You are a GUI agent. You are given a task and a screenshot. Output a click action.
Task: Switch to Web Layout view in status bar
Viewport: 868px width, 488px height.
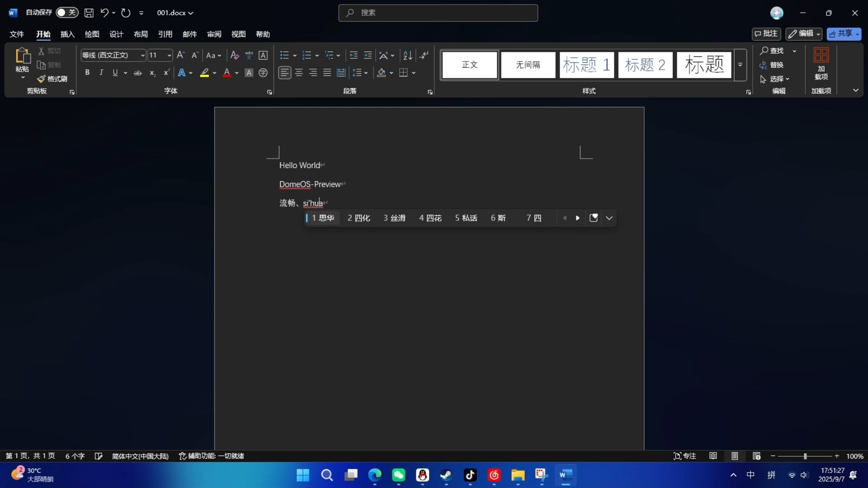click(756, 456)
